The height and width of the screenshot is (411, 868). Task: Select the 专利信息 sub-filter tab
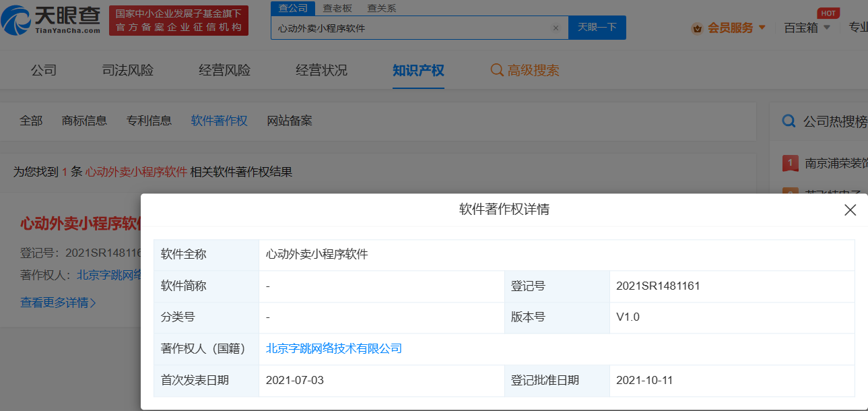149,121
